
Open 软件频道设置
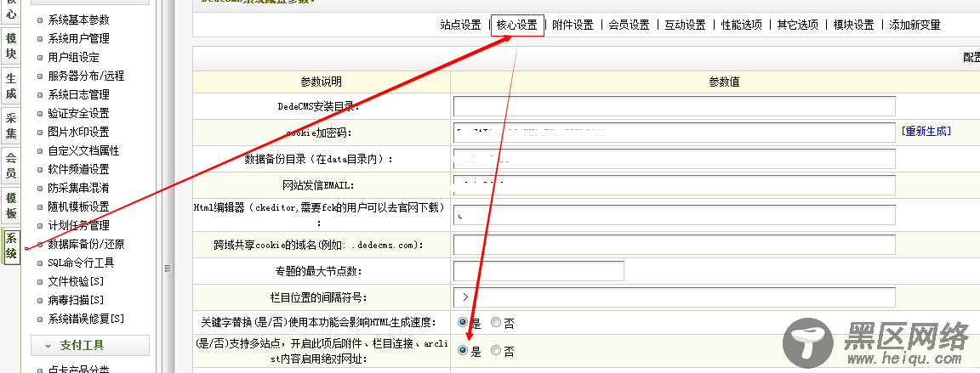78,170
